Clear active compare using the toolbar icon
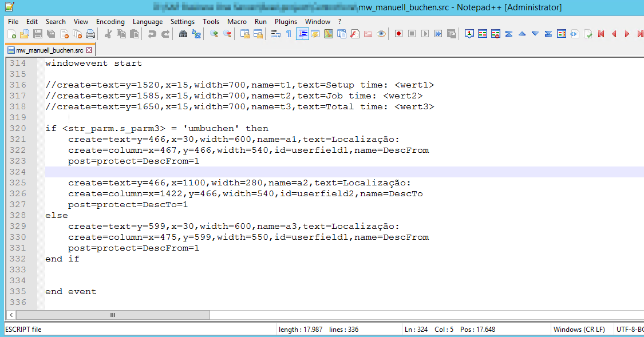 (496, 34)
